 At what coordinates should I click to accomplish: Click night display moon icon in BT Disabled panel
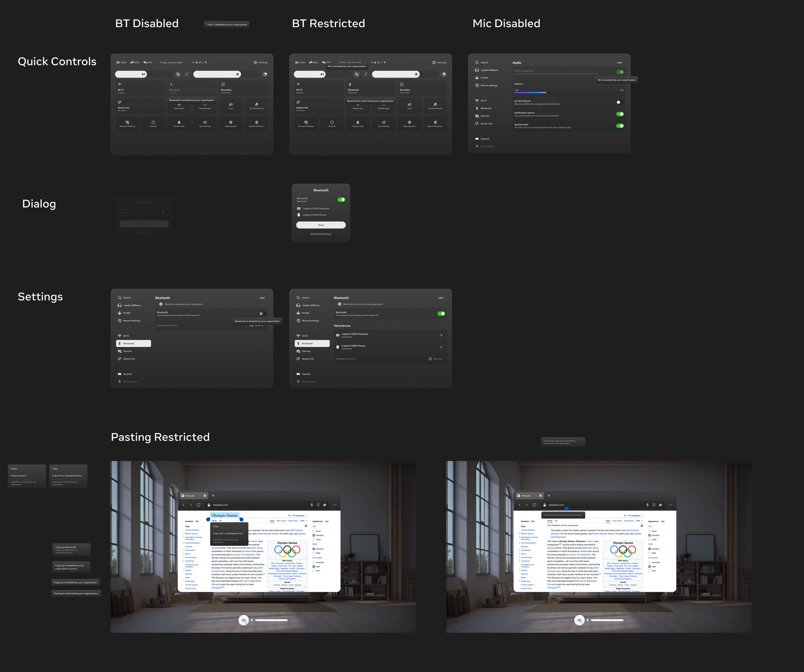pos(265,74)
